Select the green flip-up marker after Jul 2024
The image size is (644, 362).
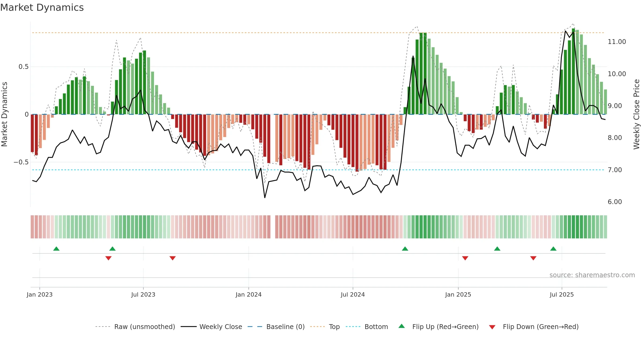click(405, 249)
